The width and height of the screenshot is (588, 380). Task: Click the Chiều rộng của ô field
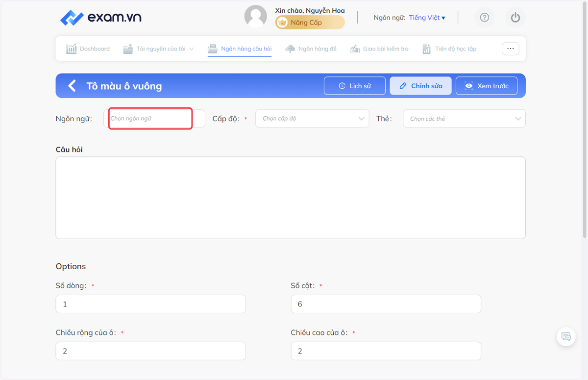[151, 351]
